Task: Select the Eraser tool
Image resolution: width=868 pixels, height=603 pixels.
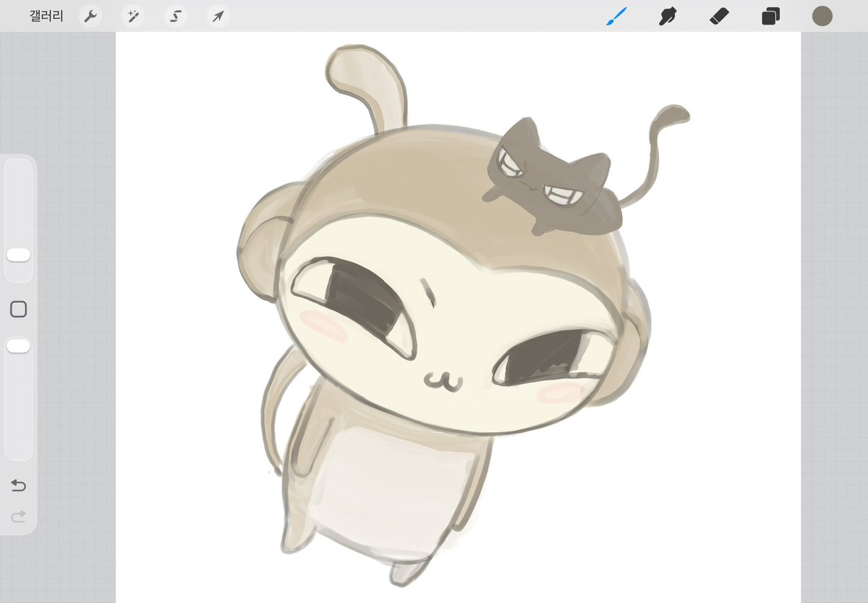Action: coord(719,16)
